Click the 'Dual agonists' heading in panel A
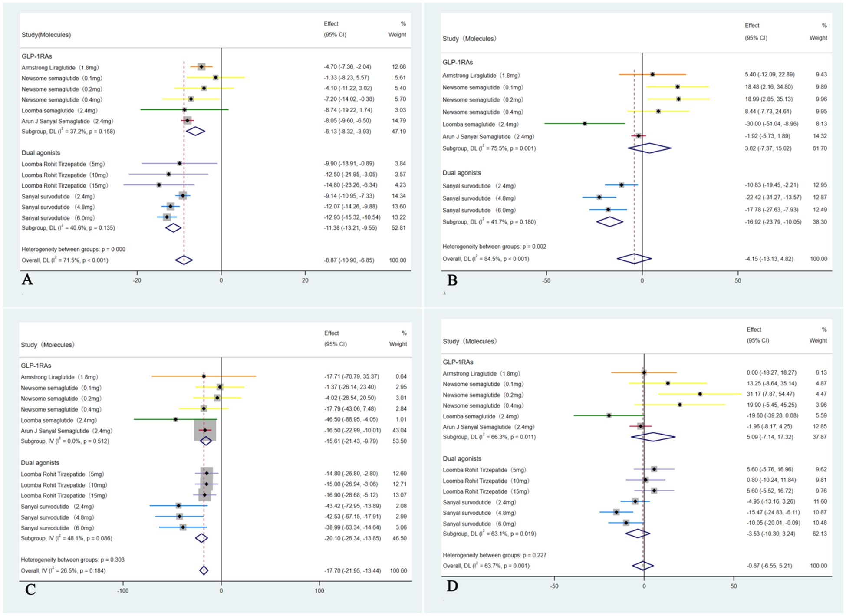The width and height of the screenshot is (846, 616). tap(41, 153)
